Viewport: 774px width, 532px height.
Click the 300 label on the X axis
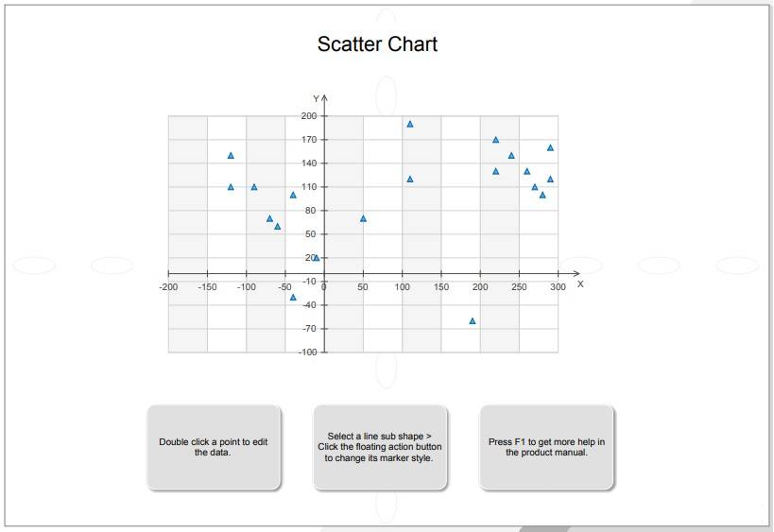558,287
